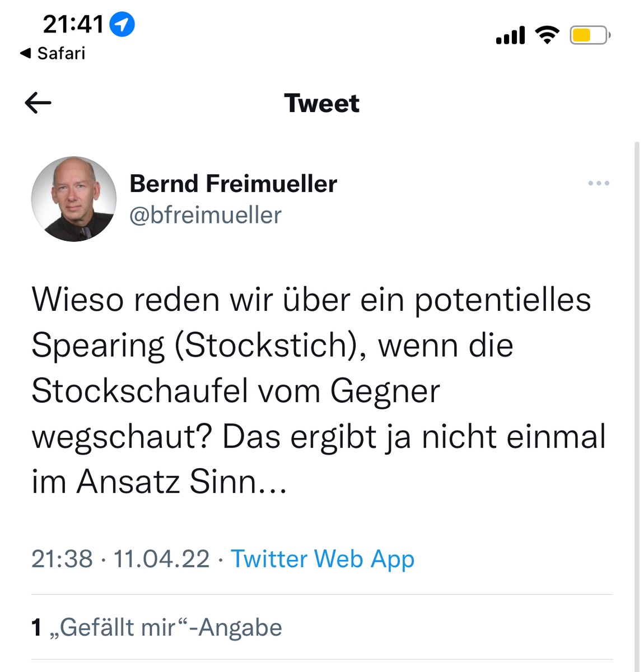Tap the blue location services icon

click(x=122, y=25)
